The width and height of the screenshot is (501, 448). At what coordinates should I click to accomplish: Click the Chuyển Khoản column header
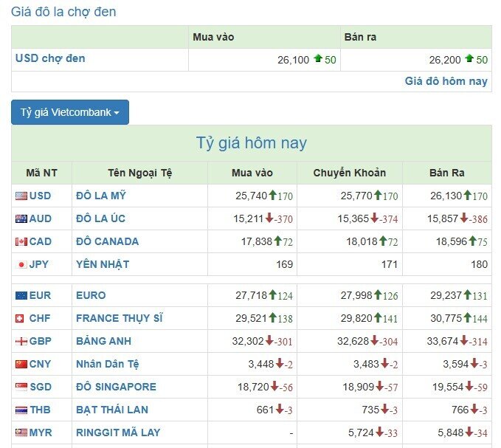tap(350, 173)
